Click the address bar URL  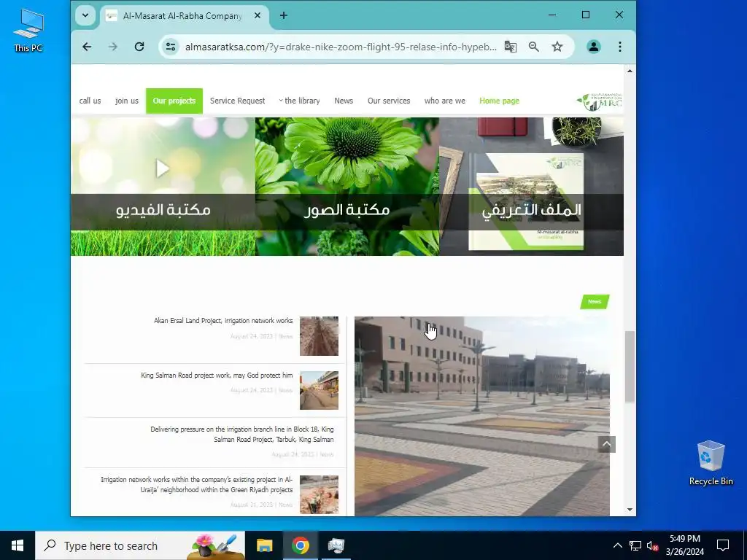coord(341,47)
